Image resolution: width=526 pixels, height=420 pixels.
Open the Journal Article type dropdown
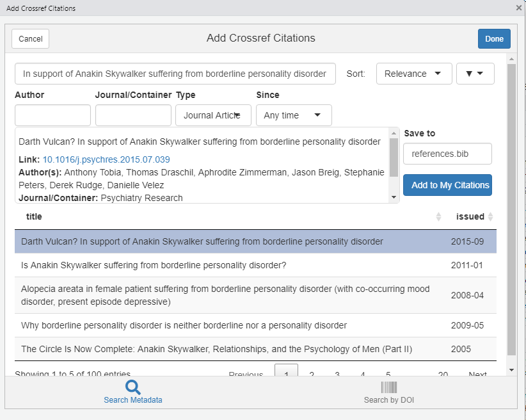(x=213, y=115)
